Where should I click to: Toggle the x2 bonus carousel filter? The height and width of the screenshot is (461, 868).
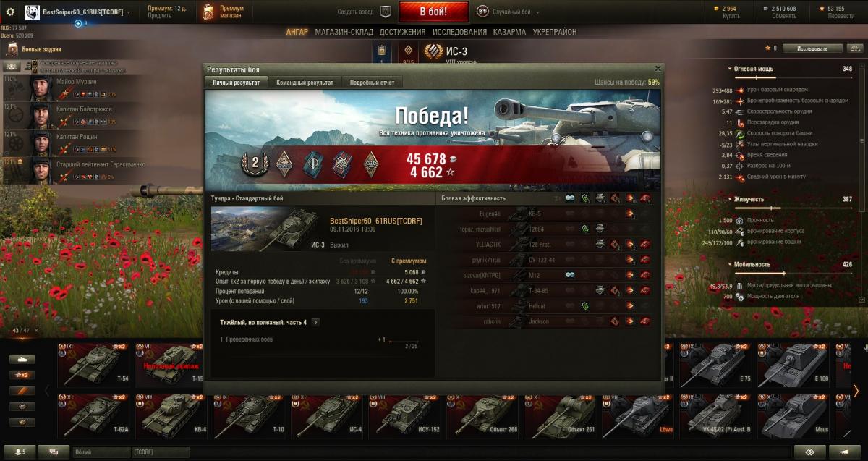coord(23,375)
